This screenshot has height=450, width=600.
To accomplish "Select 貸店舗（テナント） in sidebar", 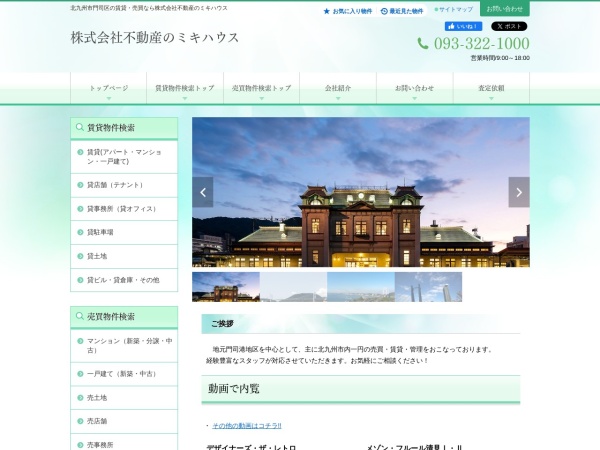I will click(124, 185).
